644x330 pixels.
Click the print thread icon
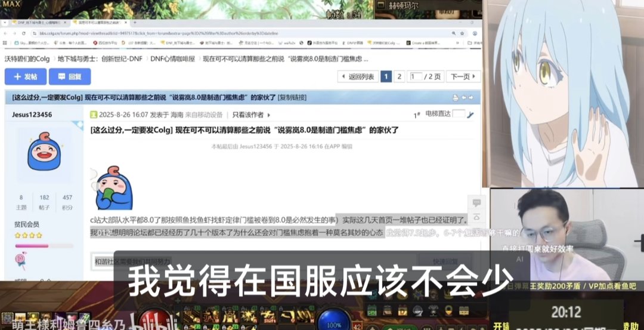(455, 98)
